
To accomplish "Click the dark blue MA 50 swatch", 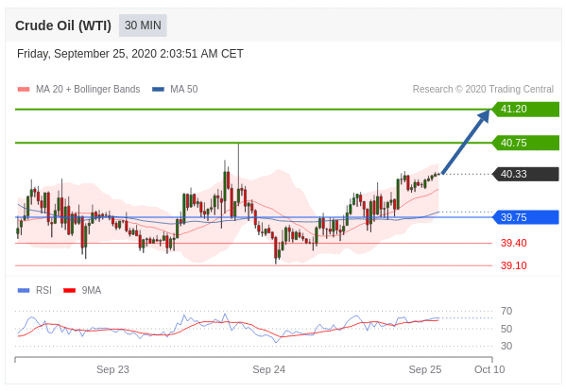I will [158, 89].
